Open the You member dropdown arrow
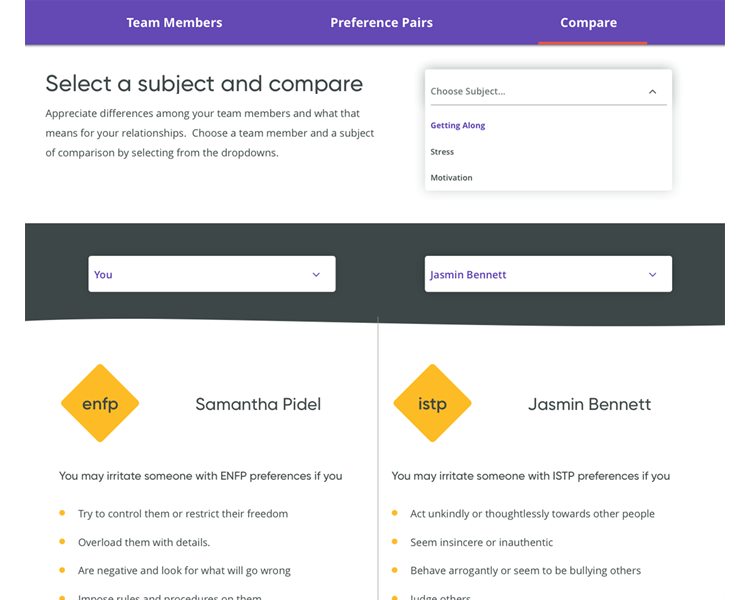This screenshot has height=600, width=750. click(316, 274)
